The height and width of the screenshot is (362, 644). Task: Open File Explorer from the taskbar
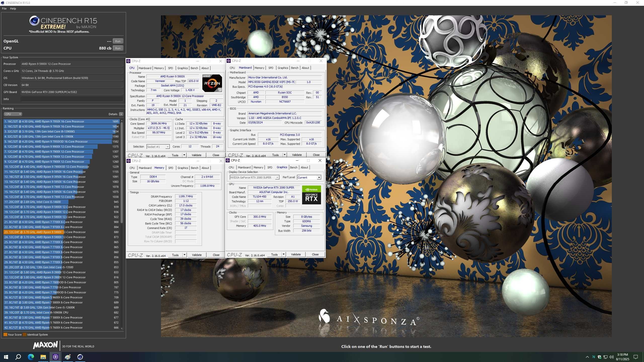[x=43, y=357]
